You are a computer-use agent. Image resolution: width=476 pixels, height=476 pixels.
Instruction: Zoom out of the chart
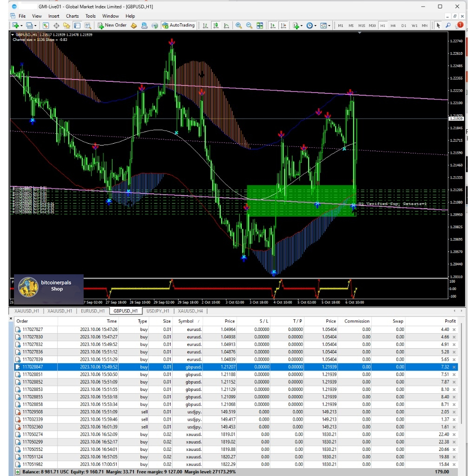coord(249,26)
